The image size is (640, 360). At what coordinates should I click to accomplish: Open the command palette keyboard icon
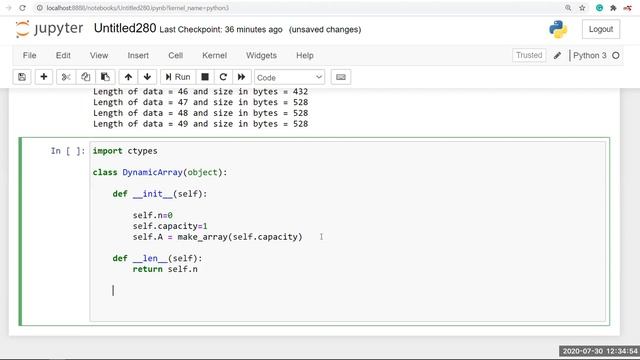tap(341, 77)
